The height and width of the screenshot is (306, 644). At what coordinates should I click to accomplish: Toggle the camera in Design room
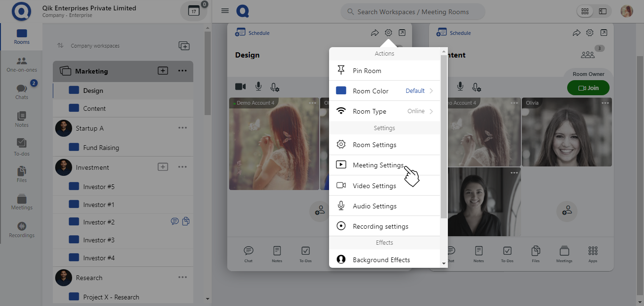(240, 87)
